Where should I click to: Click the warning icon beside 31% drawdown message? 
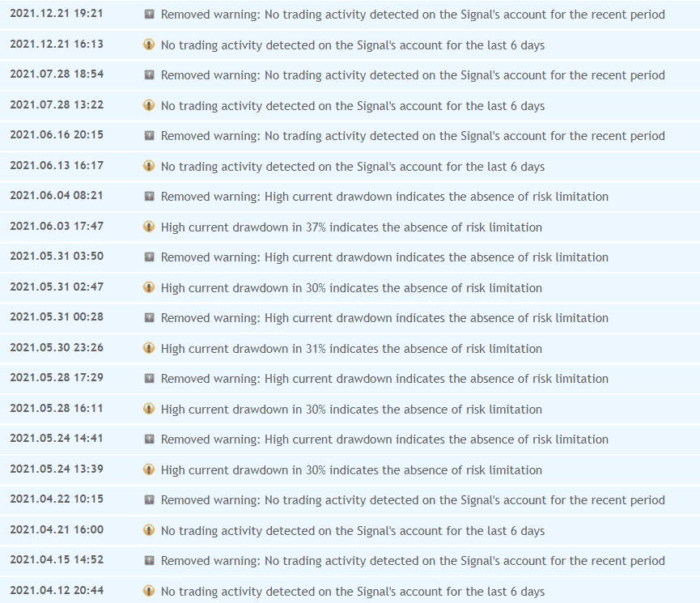tap(149, 349)
